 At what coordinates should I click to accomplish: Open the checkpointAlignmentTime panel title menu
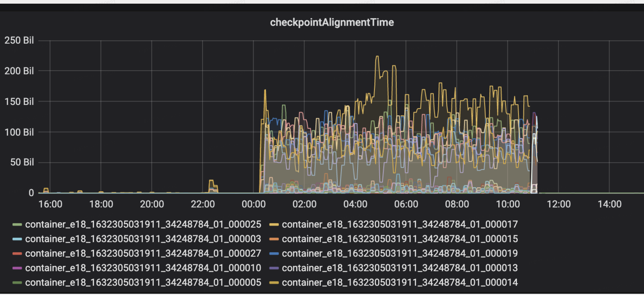(x=332, y=23)
